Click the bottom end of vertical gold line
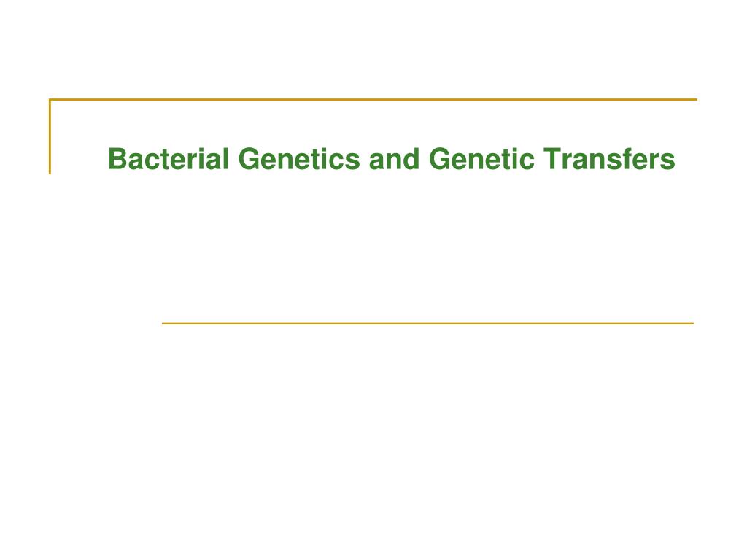747x560 pixels. point(50,172)
